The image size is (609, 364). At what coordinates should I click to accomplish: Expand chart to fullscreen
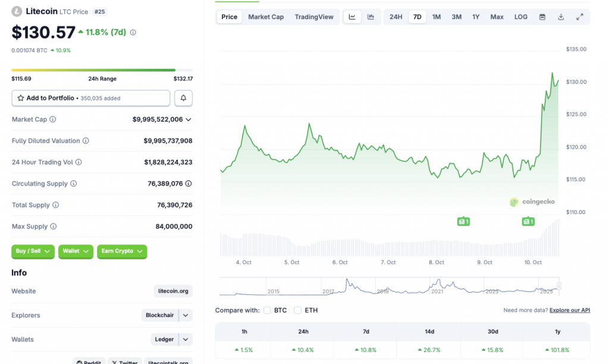pos(580,17)
